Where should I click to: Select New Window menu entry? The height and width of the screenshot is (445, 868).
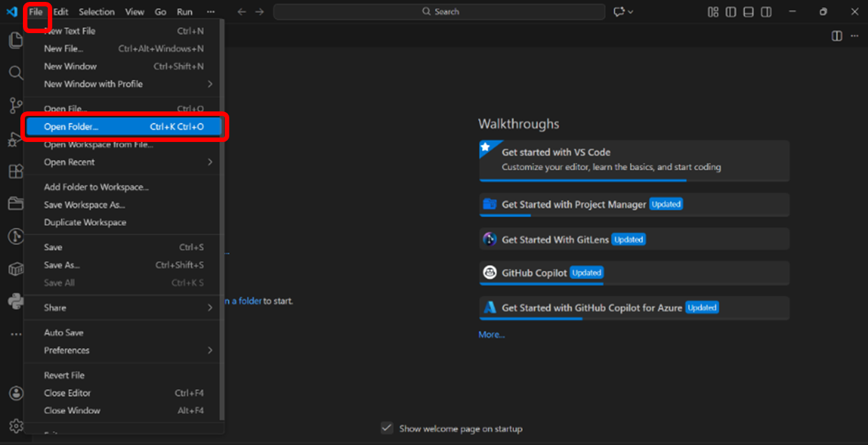(124, 66)
